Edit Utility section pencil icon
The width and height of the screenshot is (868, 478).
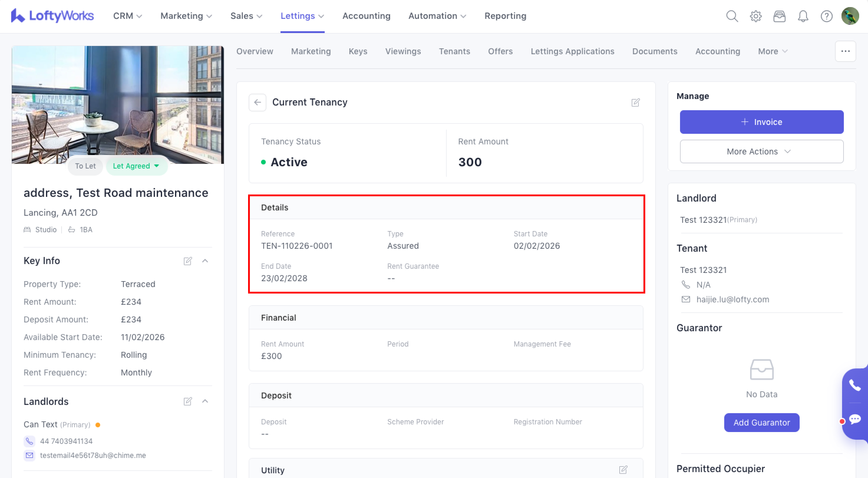[x=623, y=469]
